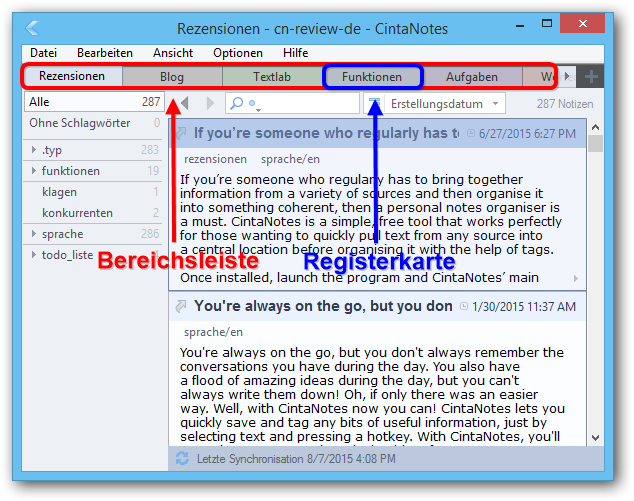Switch to the Blog tab

click(x=172, y=77)
